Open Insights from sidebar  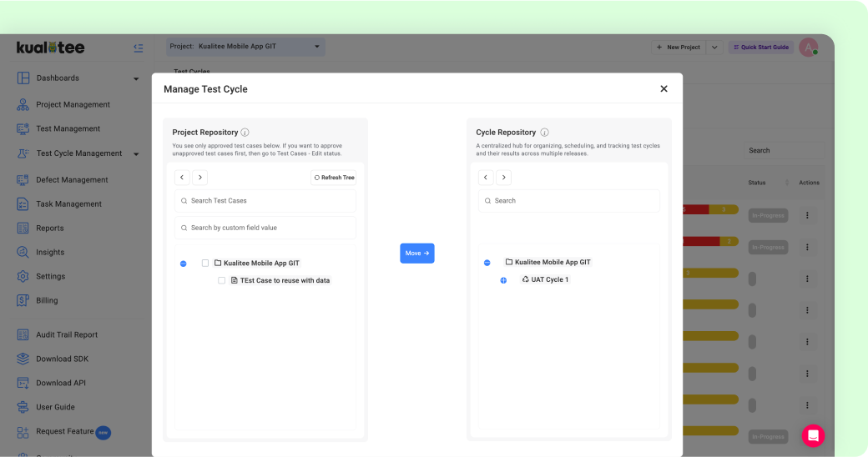click(50, 253)
